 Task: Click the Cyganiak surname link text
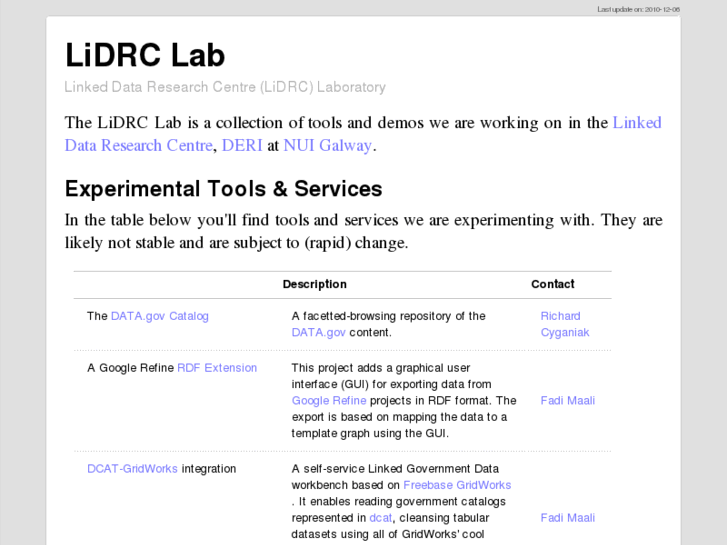point(565,332)
